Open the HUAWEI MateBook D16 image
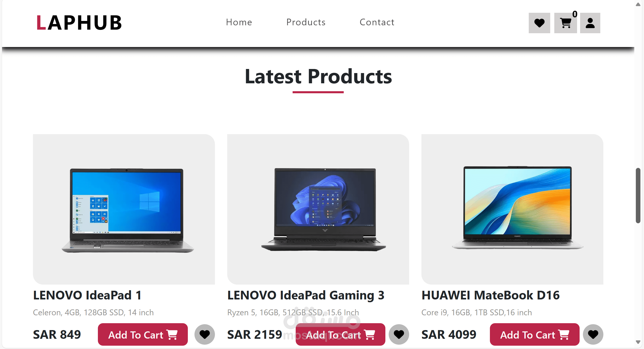The image size is (644, 349). (x=512, y=209)
